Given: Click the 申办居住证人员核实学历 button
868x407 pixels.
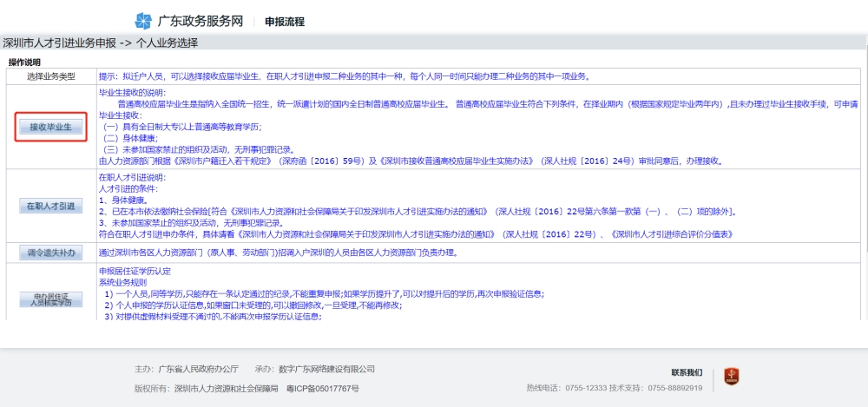Looking at the screenshot, I should 50,299.
